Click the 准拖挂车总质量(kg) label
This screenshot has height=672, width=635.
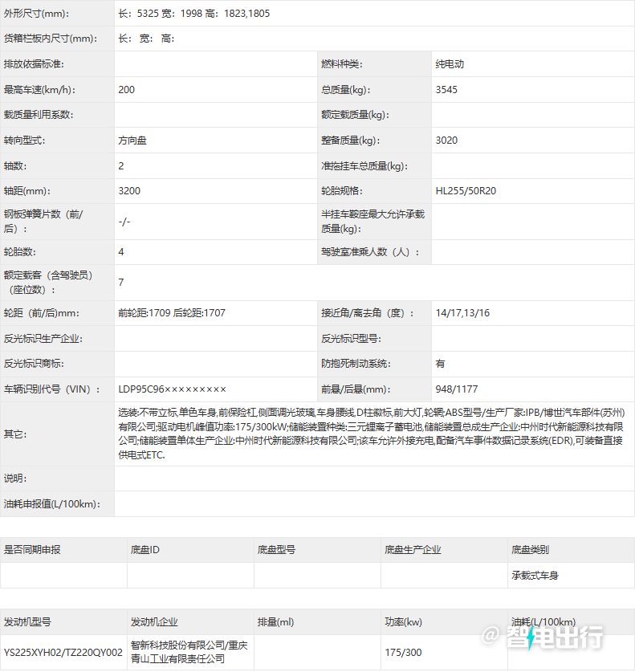point(364,166)
